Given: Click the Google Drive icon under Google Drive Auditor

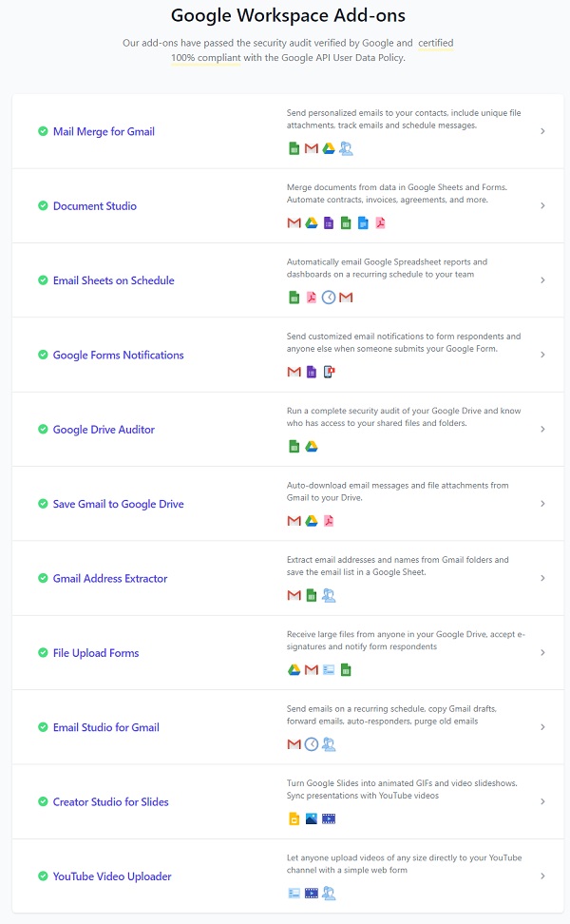Looking at the screenshot, I should pos(311,447).
